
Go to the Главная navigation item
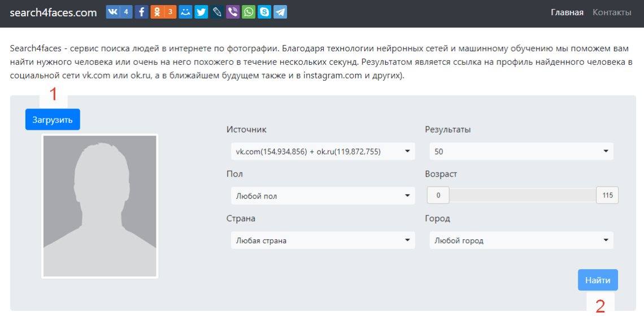(x=567, y=12)
